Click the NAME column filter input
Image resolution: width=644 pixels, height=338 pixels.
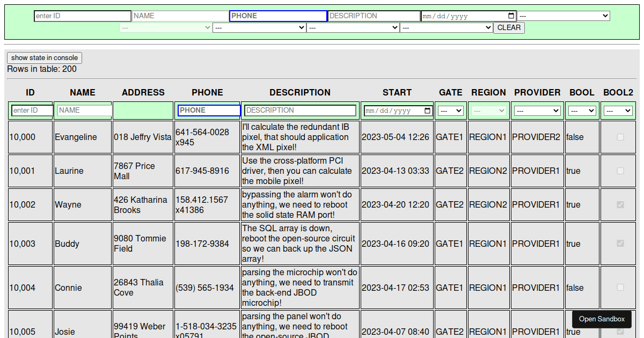tap(84, 111)
